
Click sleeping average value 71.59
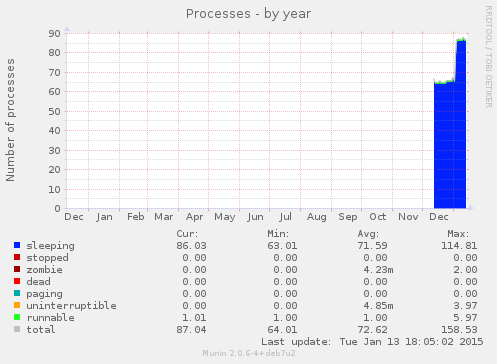click(372, 246)
